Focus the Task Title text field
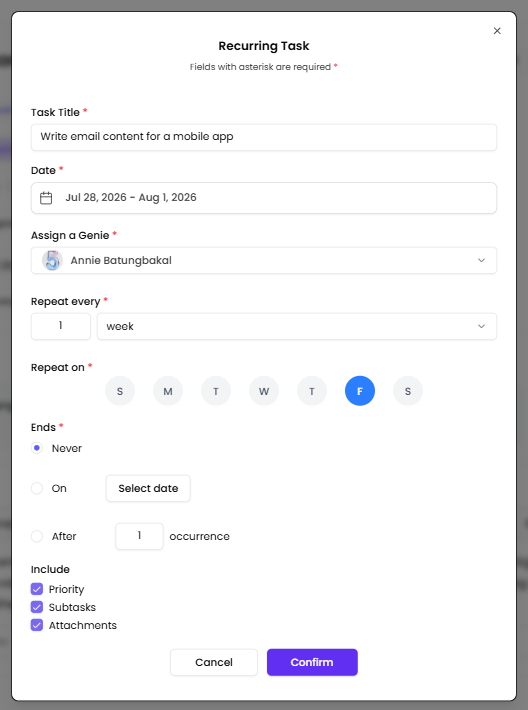This screenshot has height=710, width=528. tap(264, 137)
